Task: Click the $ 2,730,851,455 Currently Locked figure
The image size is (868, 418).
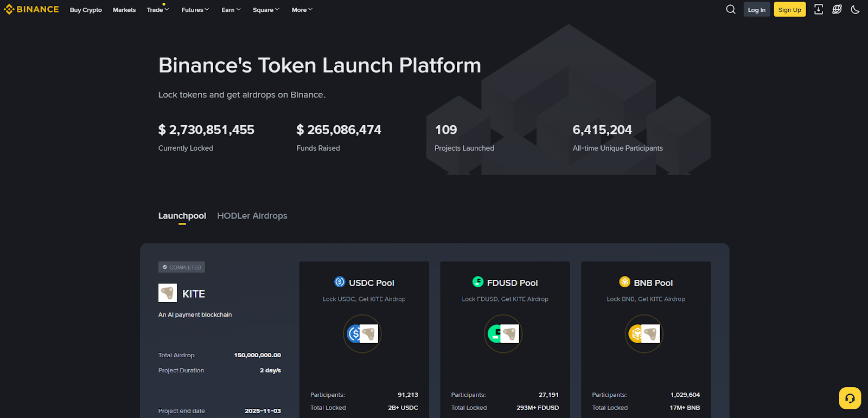Action: 206,130
